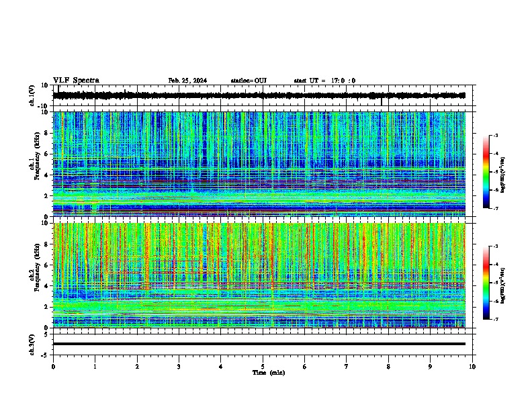This screenshot has width=532, height=411.
Task: Click the ch.1 colorbar log(PSD) units label
Action: 503,175
